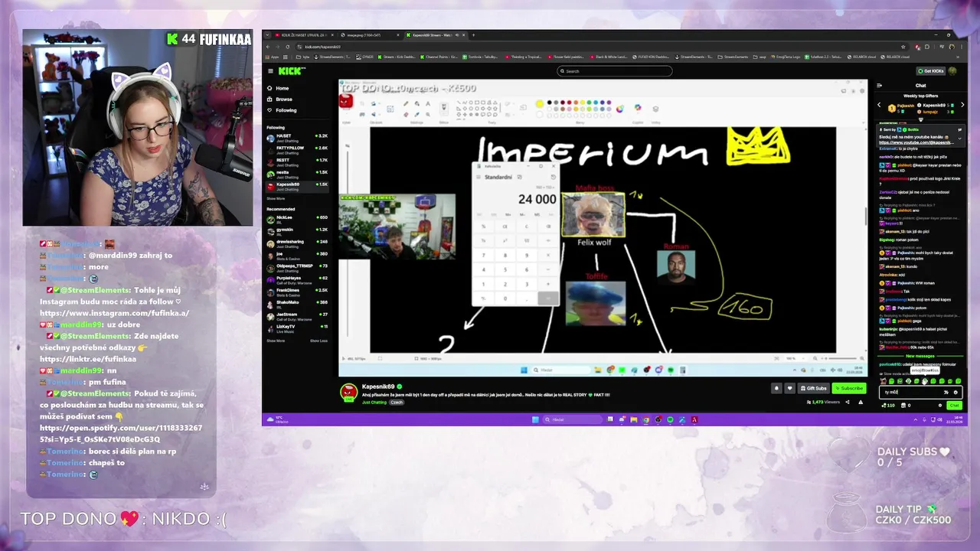Open emote picker in chat input
The image size is (980, 551).
click(x=955, y=393)
